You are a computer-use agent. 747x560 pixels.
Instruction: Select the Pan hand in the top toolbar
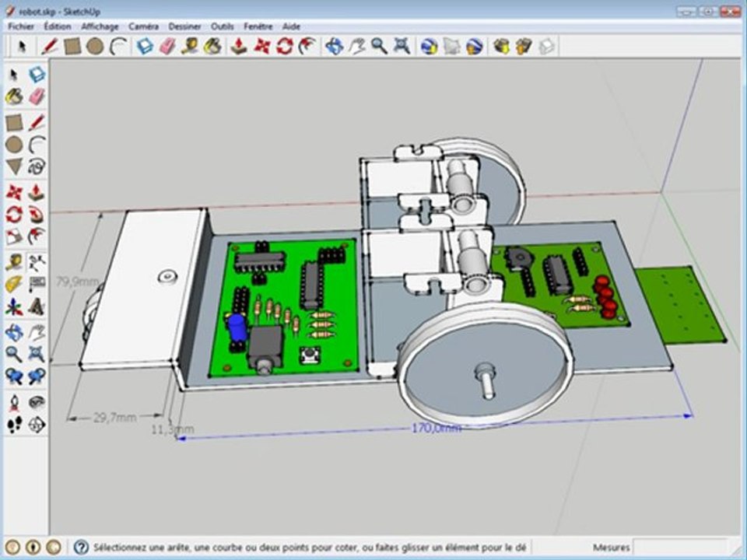[x=357, y=47]
